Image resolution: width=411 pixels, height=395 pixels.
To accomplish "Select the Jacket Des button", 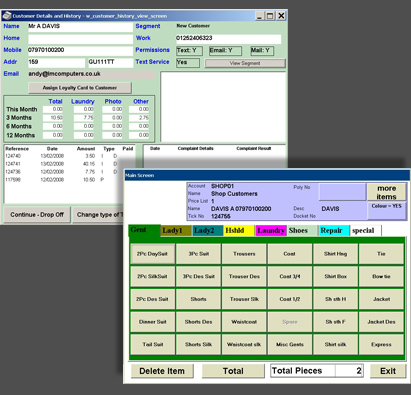I will [381, 322].
